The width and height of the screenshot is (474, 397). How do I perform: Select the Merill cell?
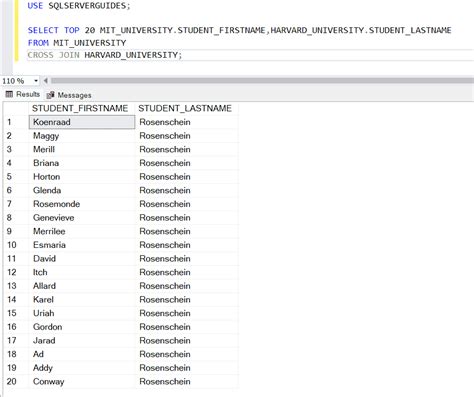coord(82,149)
